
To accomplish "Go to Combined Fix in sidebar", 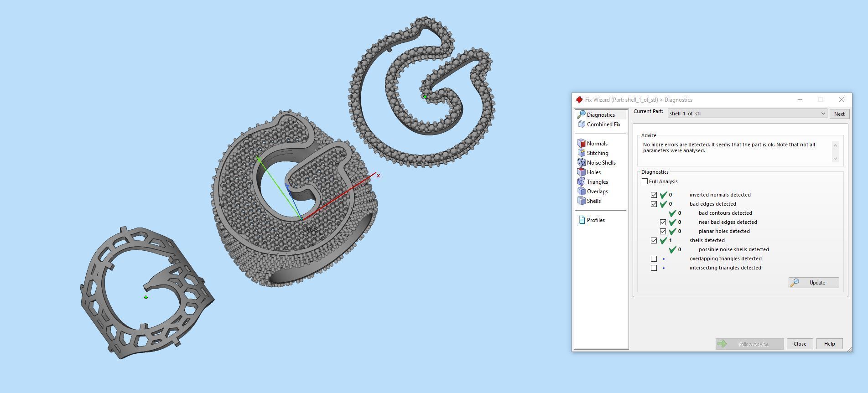I will point(603,124).
